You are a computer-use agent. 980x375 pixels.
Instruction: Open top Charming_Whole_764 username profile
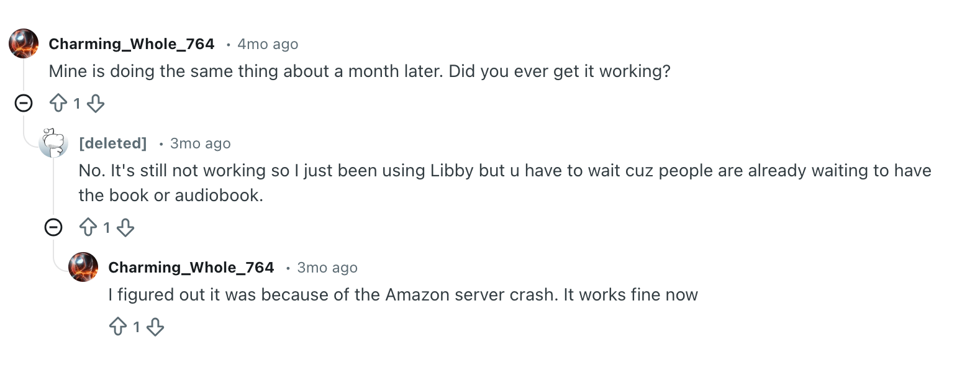132,44
